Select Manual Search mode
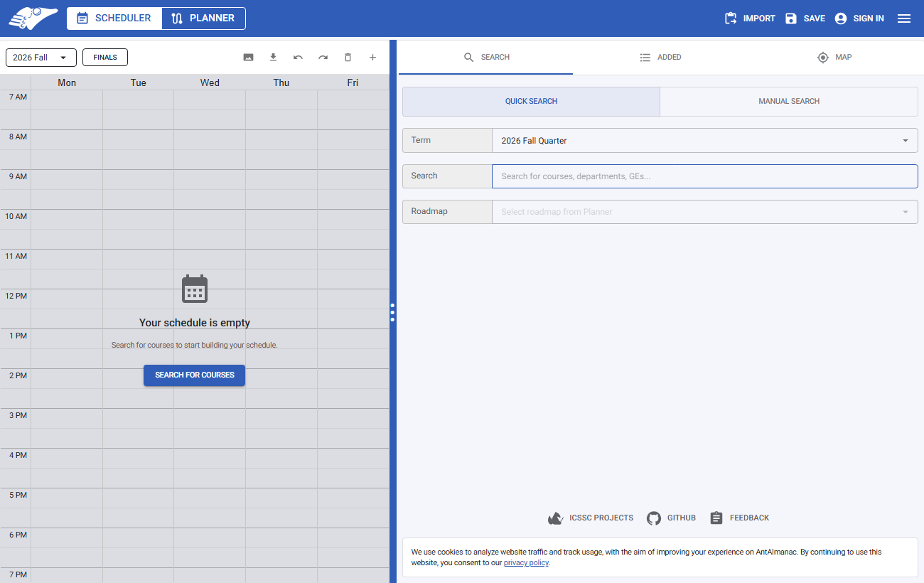The image size is (924, 583). [789, 102]
